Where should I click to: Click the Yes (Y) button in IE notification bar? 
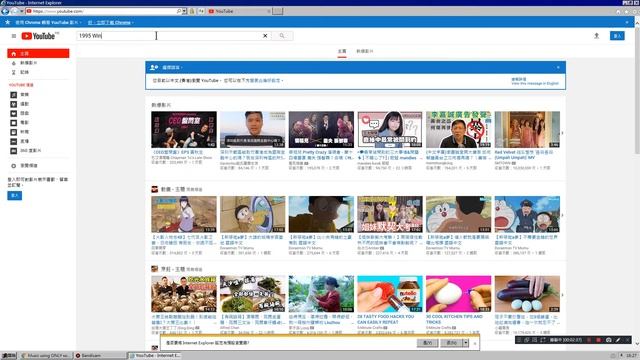pyautogui.click(x=427, y=343)
